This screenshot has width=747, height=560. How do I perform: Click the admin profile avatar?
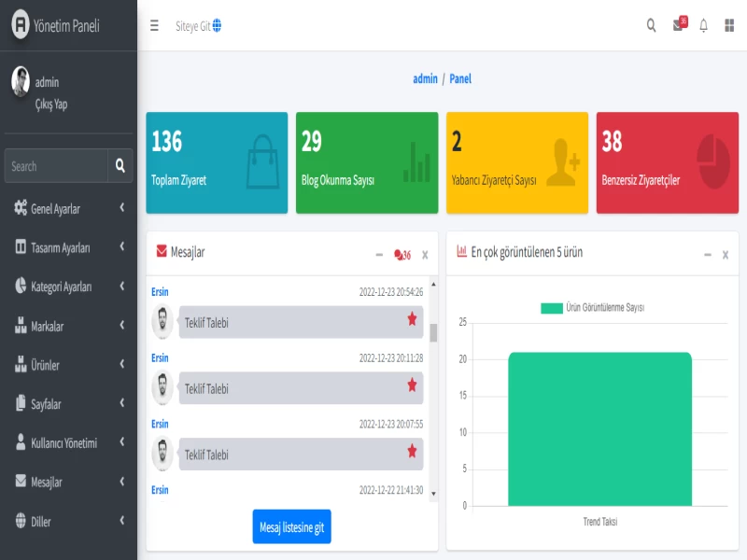pos(21,82)
